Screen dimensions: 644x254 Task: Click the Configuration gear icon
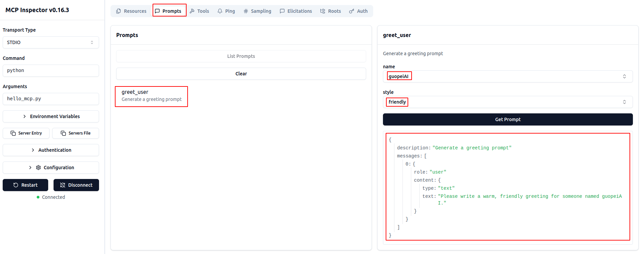38,168
